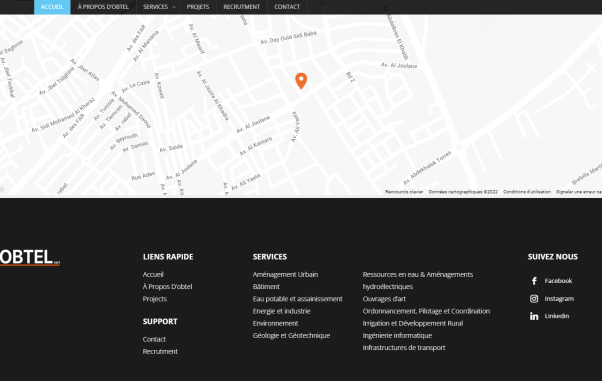This screenshot has width=602, height=381.
Task: Open Infrastructures de transport link
Action: point(404,348)
